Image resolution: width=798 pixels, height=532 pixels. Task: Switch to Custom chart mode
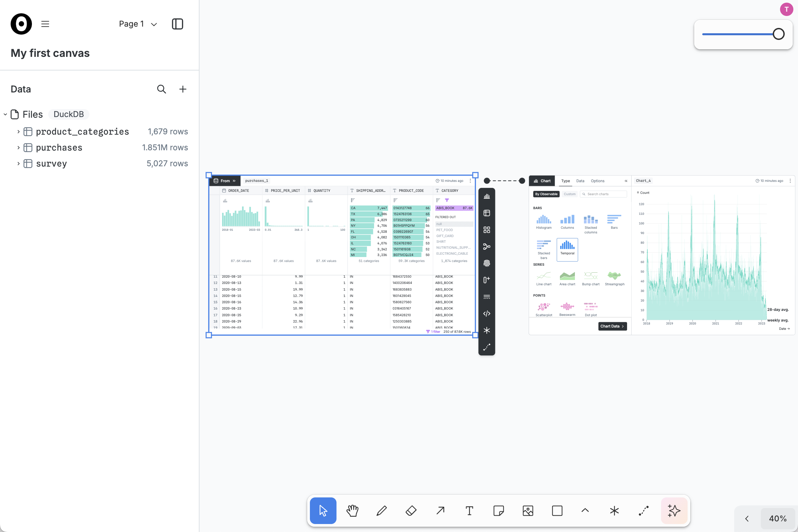pyautogui.click(x=569, y=194)
